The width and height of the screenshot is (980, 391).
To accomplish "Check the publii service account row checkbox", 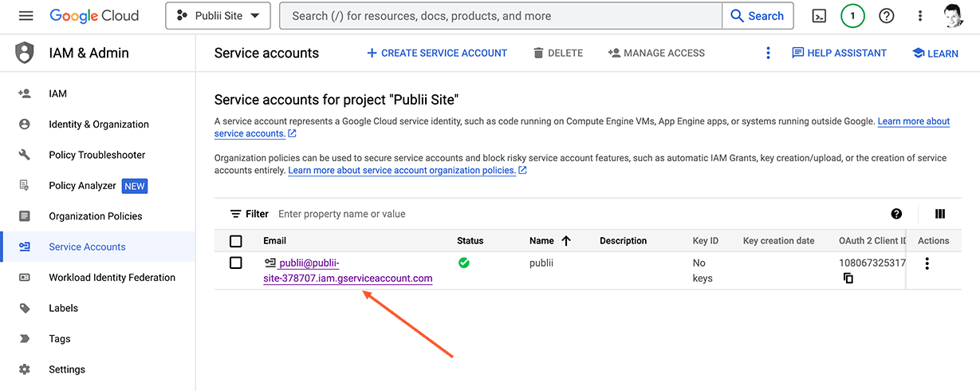I will coord(236,263).
